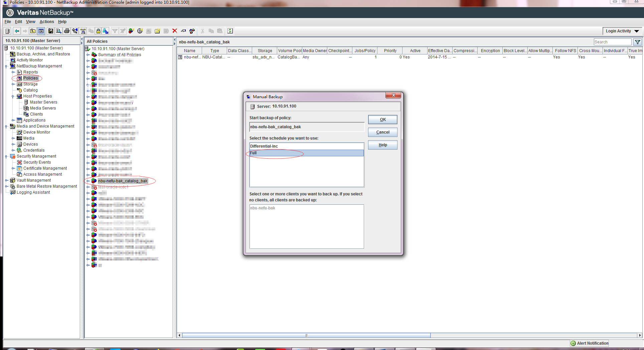Screen dimensions: 644x350
Task: Click the save floppy disk icon
Action: [50, 31]
